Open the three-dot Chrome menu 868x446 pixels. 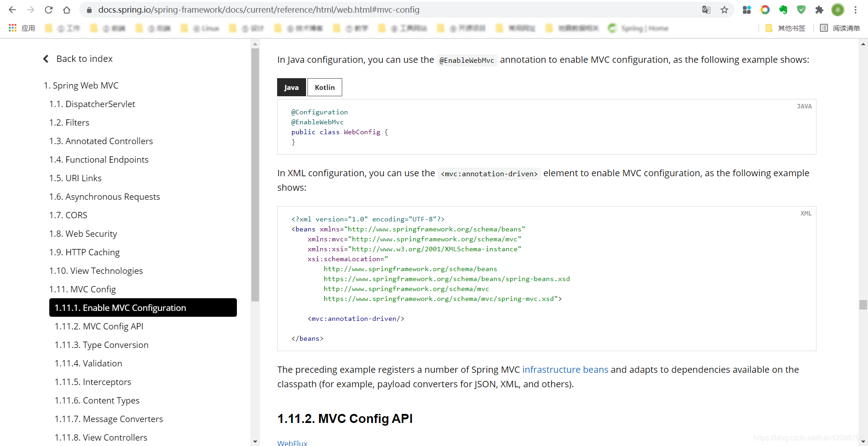point(856,9)
